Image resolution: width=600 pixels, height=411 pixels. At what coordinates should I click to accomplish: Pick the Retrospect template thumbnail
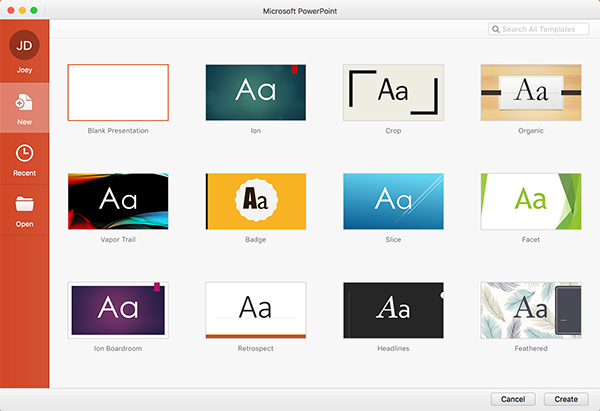pyautogui.click(x=256, y=310)
